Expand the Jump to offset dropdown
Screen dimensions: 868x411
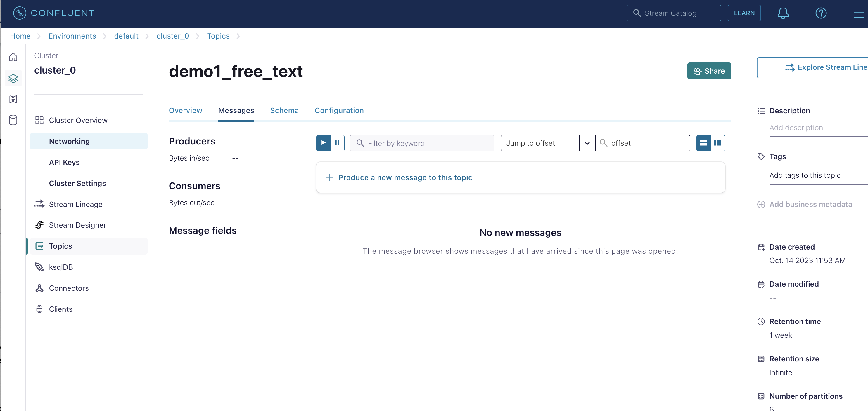click(587, 143)
